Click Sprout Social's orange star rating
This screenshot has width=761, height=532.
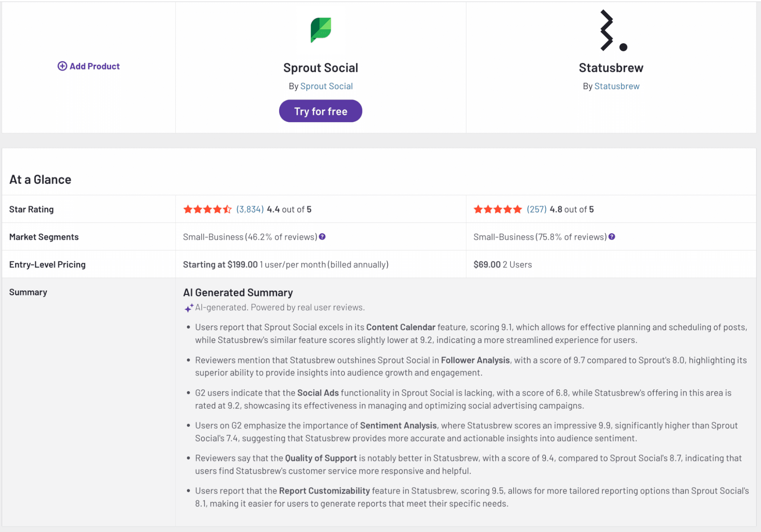point(207,209)
